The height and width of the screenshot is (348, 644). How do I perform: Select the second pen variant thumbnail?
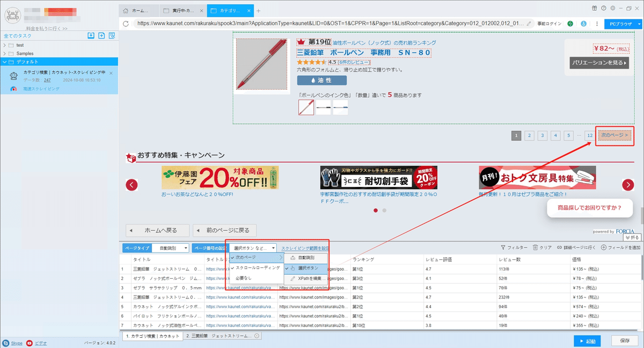[323, 107]
